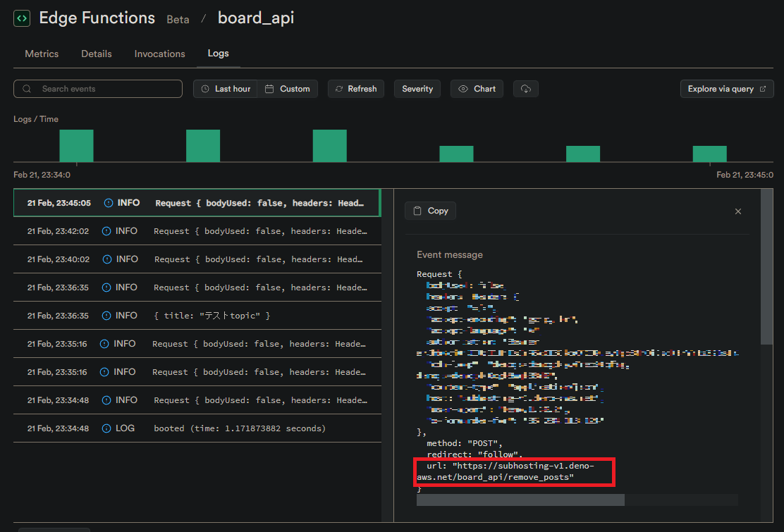Open the title テストtopic log row
This screenshot has height=532, width=784.
point(197,316)
